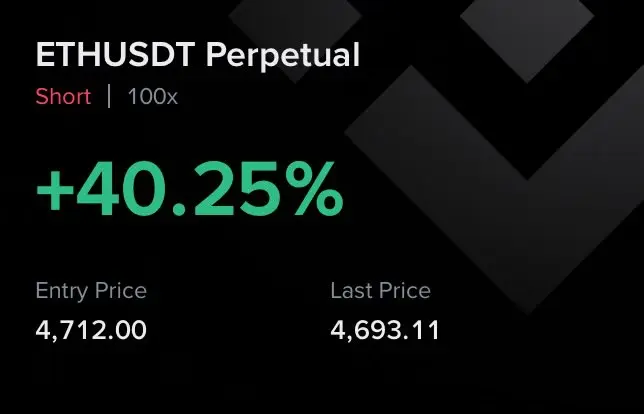Select the entry price value 4,712.00

[91, 331]
